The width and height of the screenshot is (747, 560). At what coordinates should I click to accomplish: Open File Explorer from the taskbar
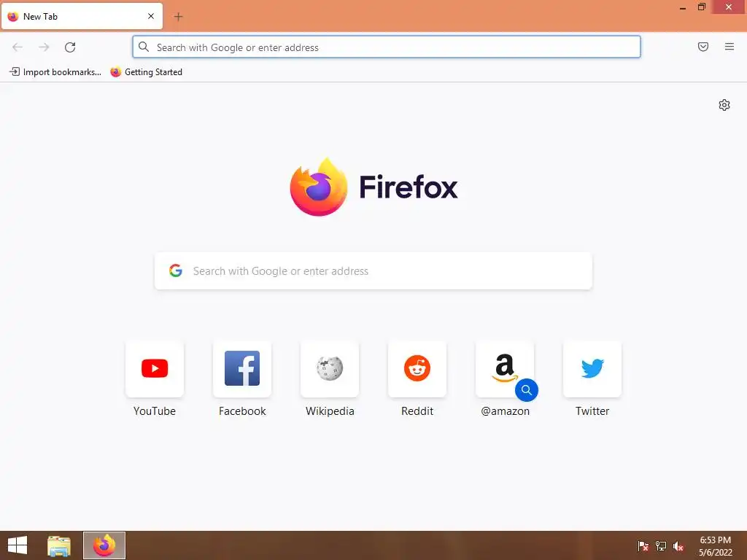(59, 545)
